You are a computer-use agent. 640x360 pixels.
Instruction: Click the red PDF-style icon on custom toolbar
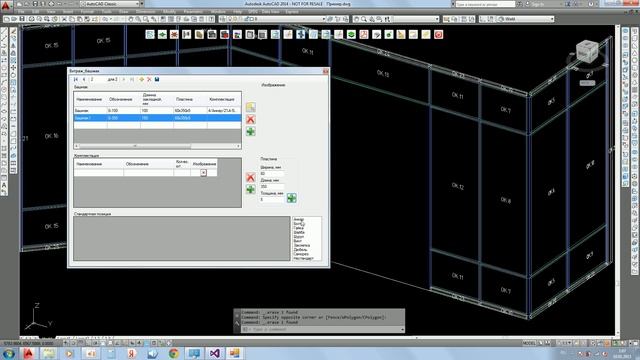[x=364, y=35]
